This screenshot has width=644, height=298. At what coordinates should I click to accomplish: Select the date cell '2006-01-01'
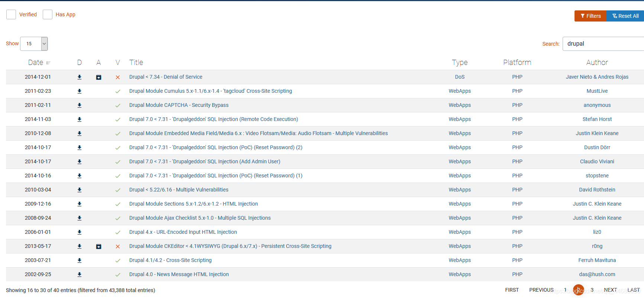tap(38, 232)
